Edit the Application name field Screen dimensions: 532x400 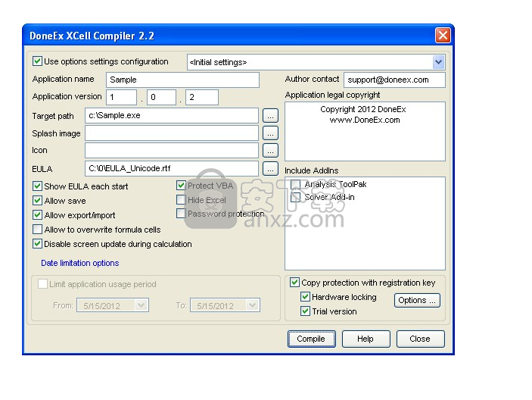[182, 80]
